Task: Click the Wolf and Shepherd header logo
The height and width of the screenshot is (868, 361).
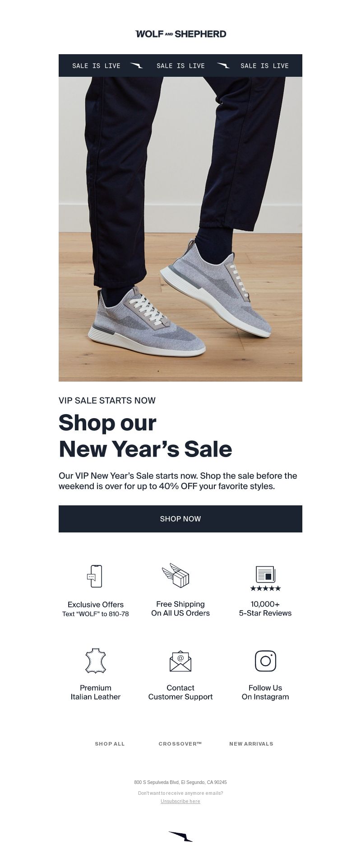Action: pyautogui.click(x=180, y=34)
